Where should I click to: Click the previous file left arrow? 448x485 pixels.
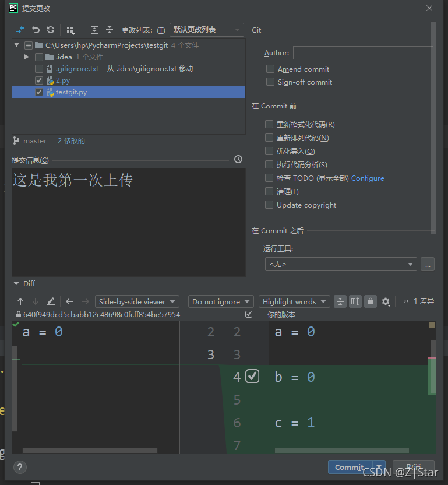[x=69, y=301]
